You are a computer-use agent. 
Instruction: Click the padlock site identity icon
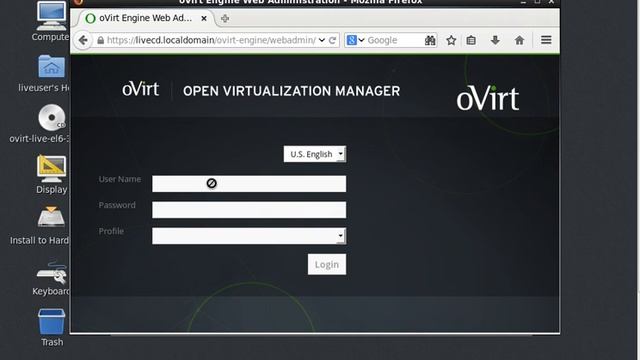100,40
